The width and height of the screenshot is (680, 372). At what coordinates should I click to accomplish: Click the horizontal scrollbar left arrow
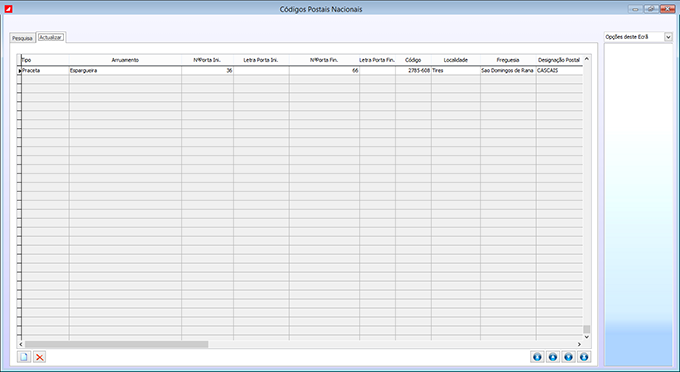(21, 344)
